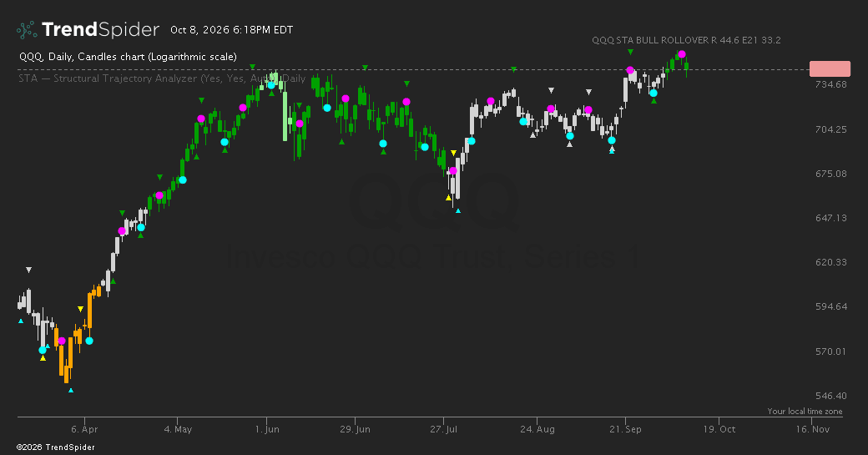Click the TrendSpider wordmark text

[x=100, y=29]
